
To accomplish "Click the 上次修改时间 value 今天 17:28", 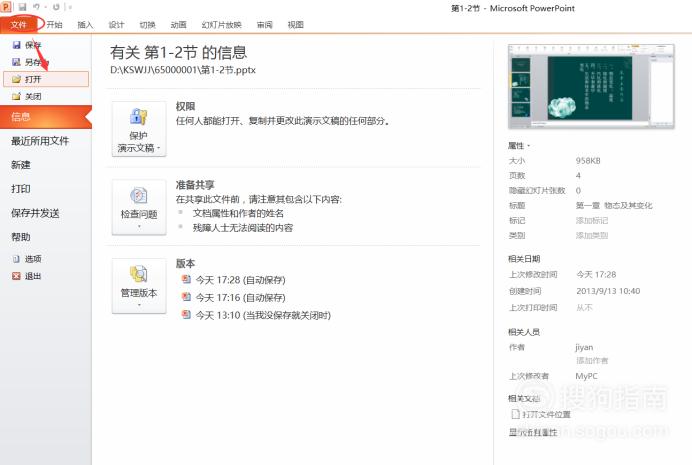I will pyautogui.click(x=596, y=274).
